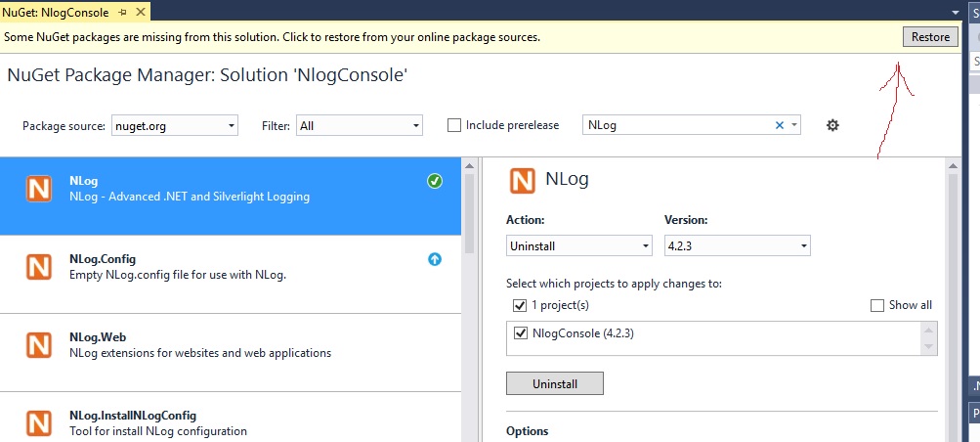Open the Version dropdown showing 4.2.3
Viewport: 980px width, 442px height.
point(737,245)
